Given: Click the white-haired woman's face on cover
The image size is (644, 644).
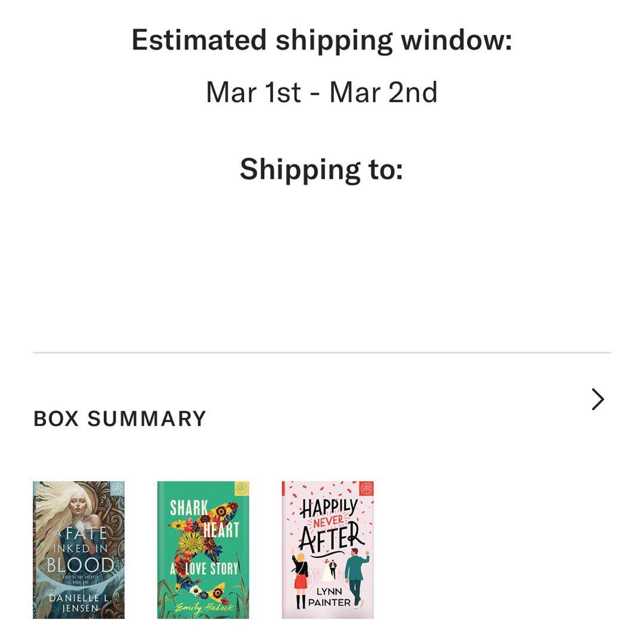Looking at the screenshot, I should pos(82,506).
